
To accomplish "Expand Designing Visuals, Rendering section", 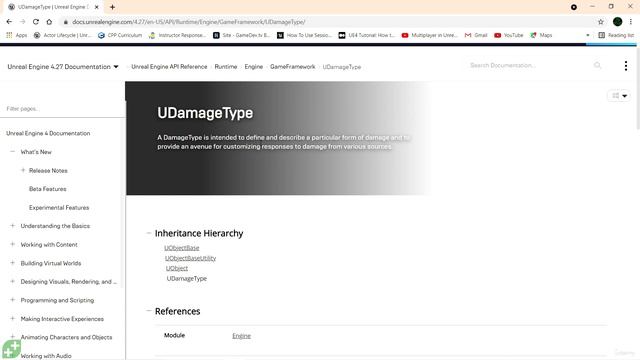I will point(12,281).
